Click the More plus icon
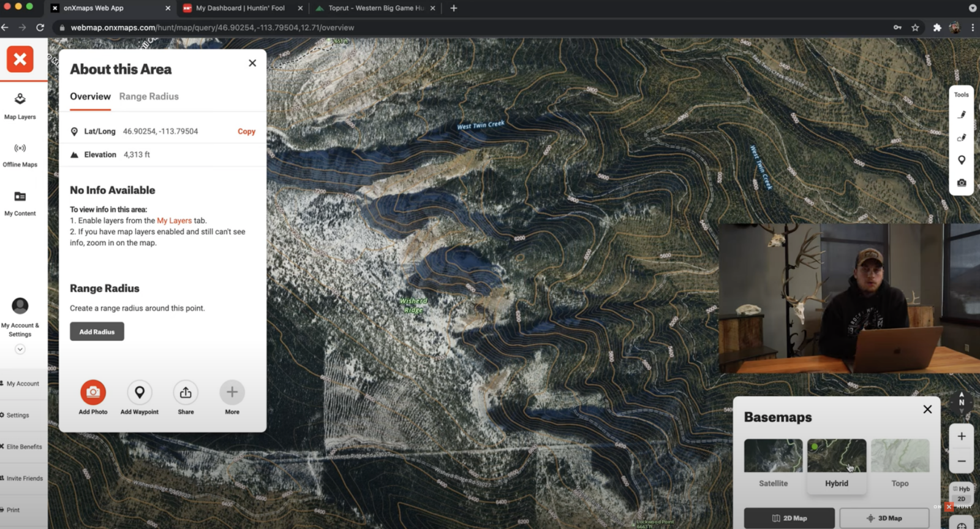Screen dimensions: 980x529 point(232,392)
